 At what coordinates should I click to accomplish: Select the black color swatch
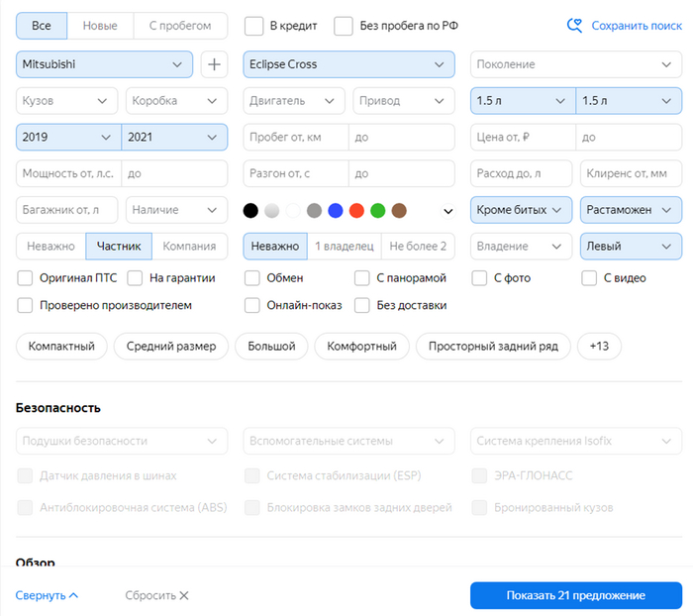(x=250, y=210)
